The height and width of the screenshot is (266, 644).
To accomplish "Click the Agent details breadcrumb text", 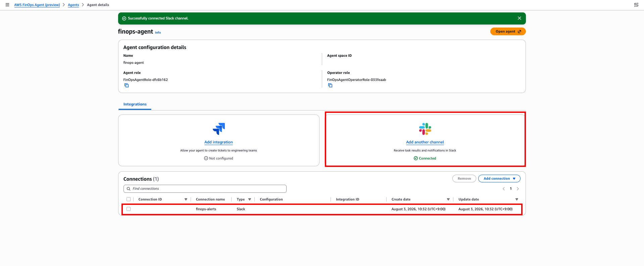I will tap(98, 5).
